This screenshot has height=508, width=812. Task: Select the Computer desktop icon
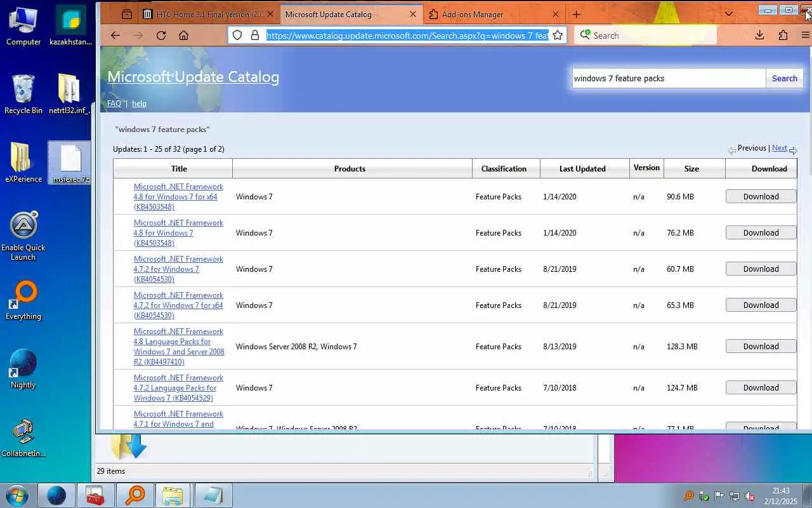(x=23, y=25)
